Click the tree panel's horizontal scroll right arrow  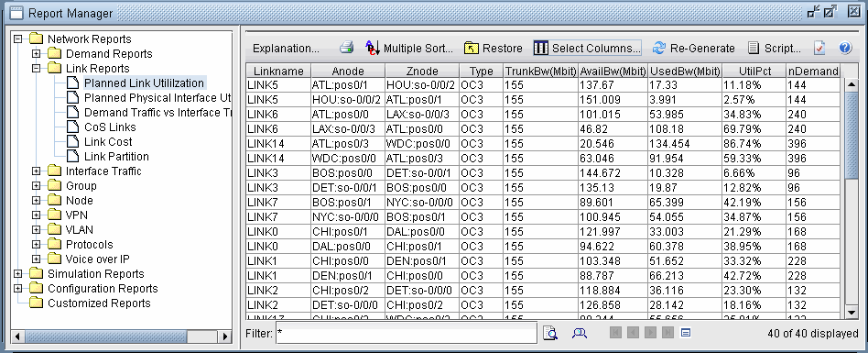point(224,336)
